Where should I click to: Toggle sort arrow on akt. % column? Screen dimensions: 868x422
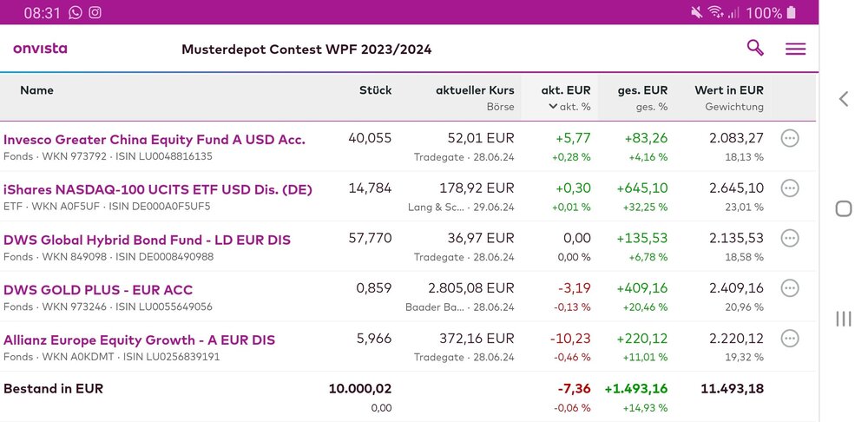pos(553,107)
